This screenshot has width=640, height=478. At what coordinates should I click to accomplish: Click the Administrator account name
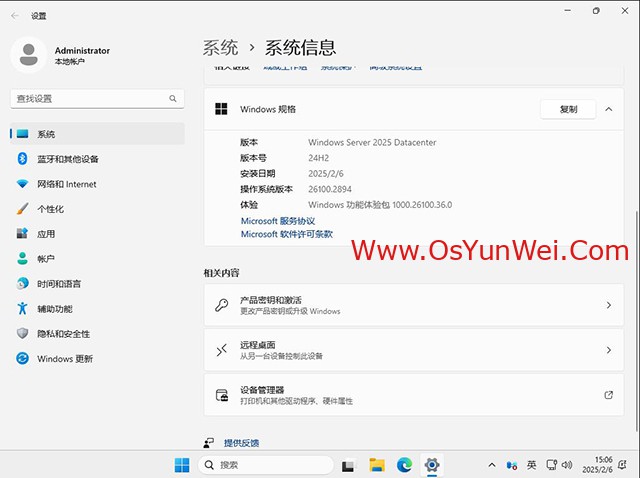tap(82, 51)
